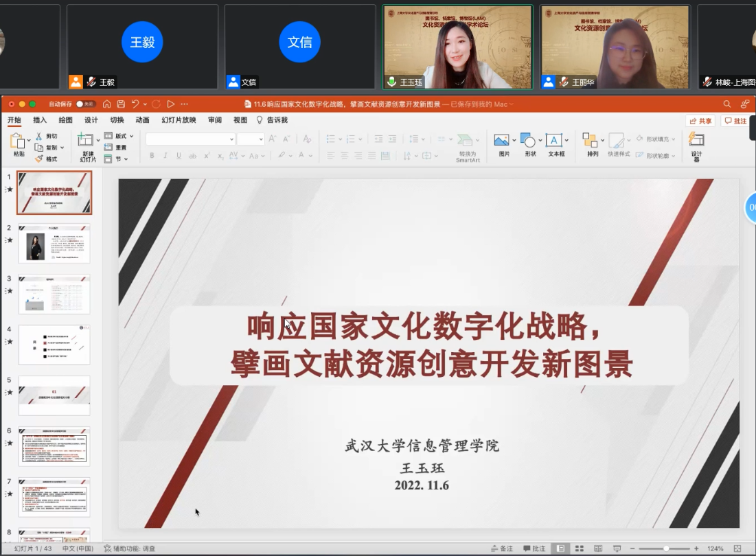Switch to reading view in status bar
The height and width of the screenshot is (556, 756).
tap(597, 548)
